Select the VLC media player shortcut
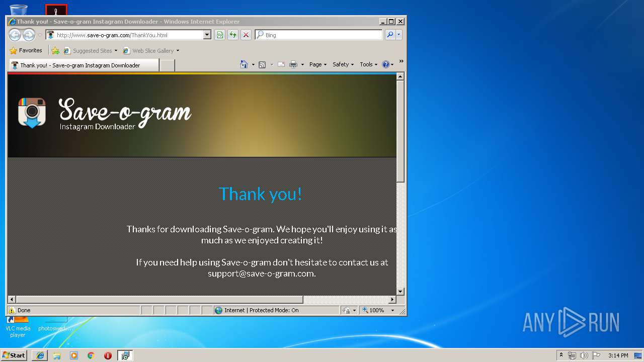The width and height of the screenshot is (644, 362). click(x=18, y=327)
